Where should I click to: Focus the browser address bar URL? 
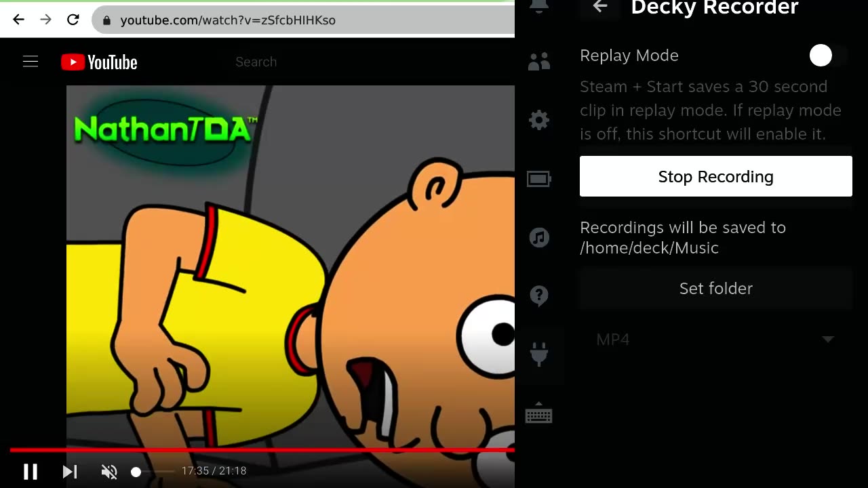228,20
